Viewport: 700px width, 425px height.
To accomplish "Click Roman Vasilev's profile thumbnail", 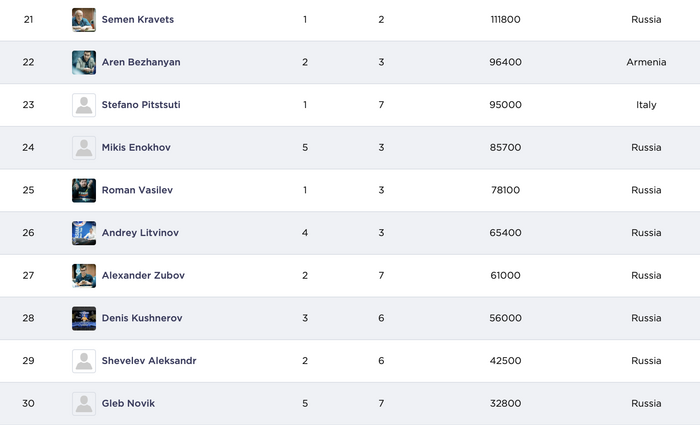I will tap(84, 190).
